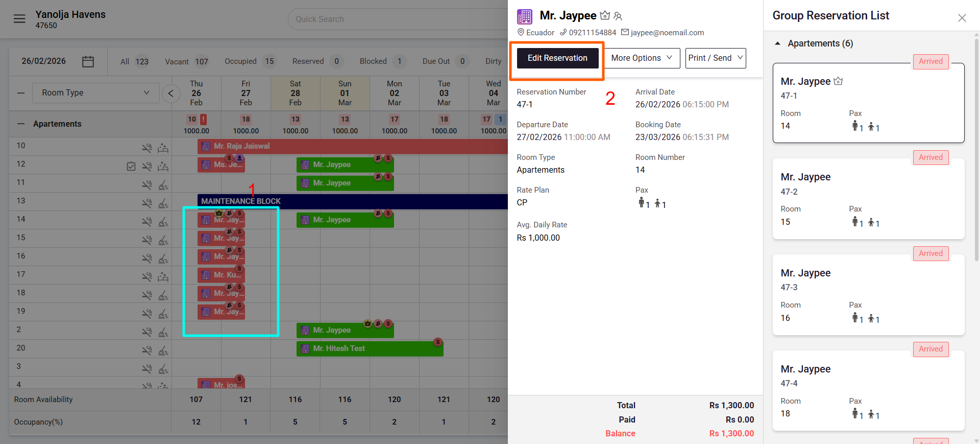Click the crown icon on Mr. Jaypee 47-1 card
The height and width of the screenshot is (444, 980).
[838, 81]
